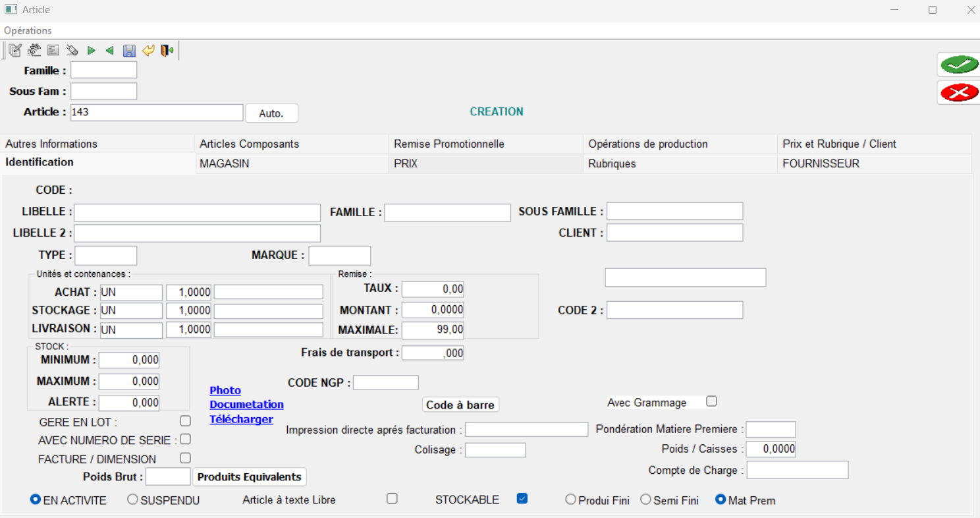Image resolution: width=980 pixels, height=518 pixels.
Task: Select the EN ACTIVITE radio button
Action: click(x=36, y=500)
